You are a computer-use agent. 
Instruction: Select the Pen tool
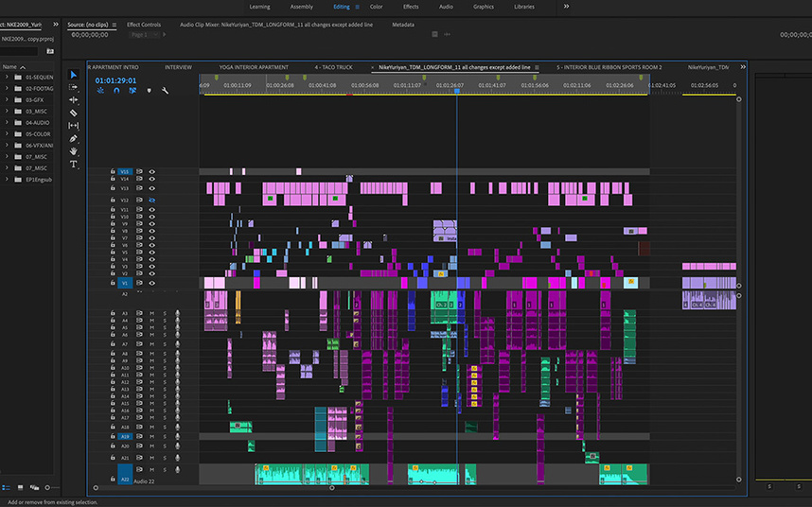[74, 138]
